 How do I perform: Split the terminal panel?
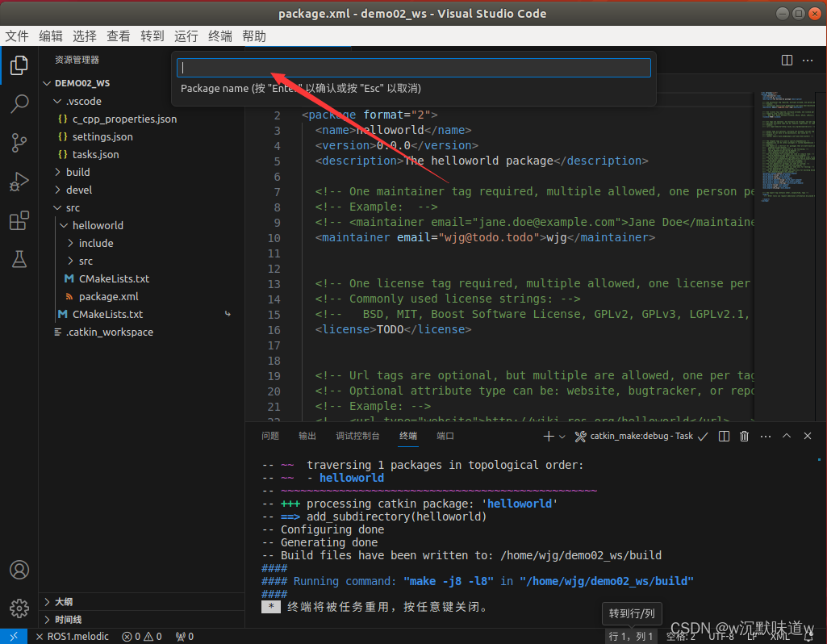[x=725, y=436]
